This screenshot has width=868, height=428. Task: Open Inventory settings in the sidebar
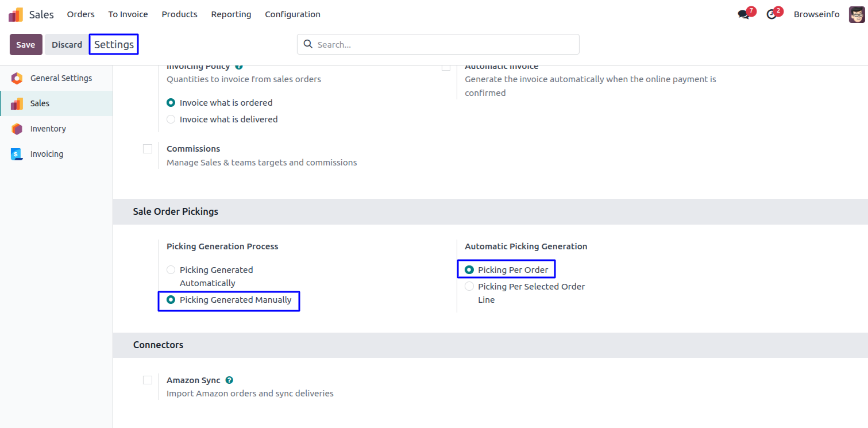click(x=48, y=129)
